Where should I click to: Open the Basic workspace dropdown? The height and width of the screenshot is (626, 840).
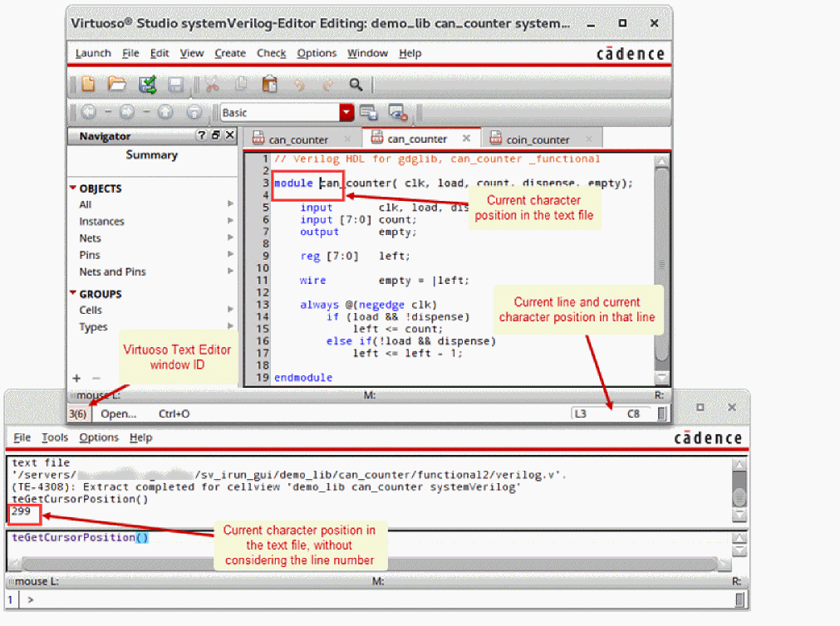tap(346, 112)
